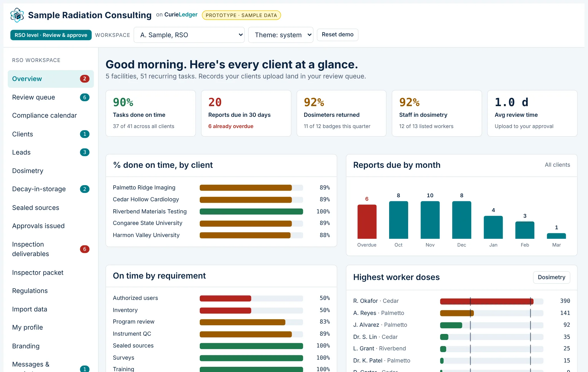Open Regulations in the sidebar
The width and height of the screenshot is (588, 372).
51,291
